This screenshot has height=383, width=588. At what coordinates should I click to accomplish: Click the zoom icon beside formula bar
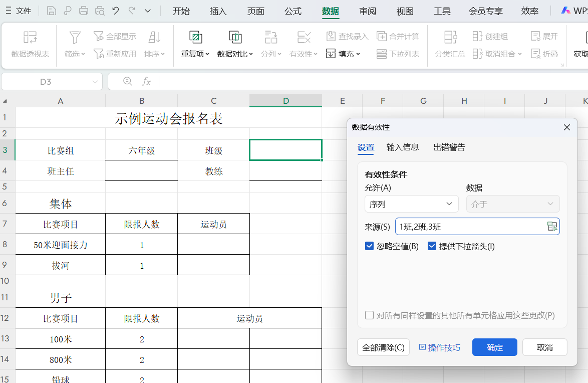pos(128,81)
